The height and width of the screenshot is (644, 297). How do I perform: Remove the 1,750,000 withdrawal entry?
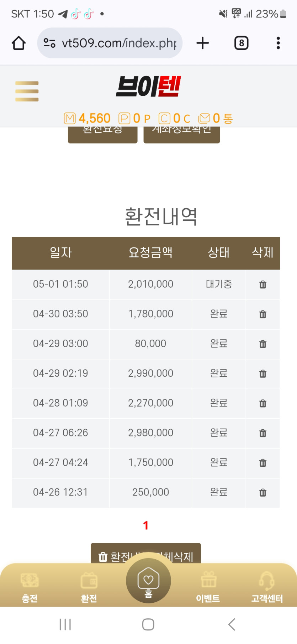262,463
